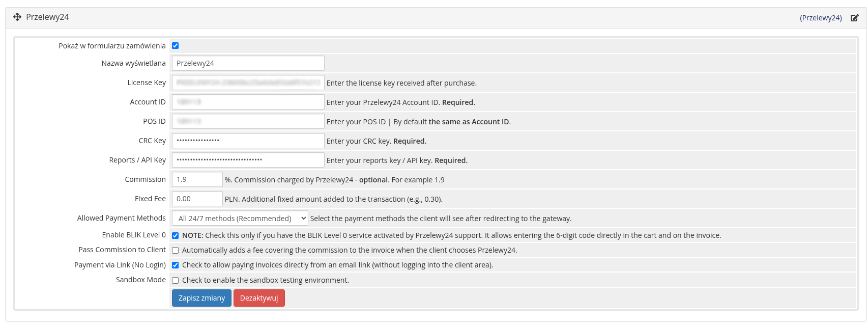Uncheck Payment via Link (No Login)
The image size is (868, 325).
click(x=176, y=265)
